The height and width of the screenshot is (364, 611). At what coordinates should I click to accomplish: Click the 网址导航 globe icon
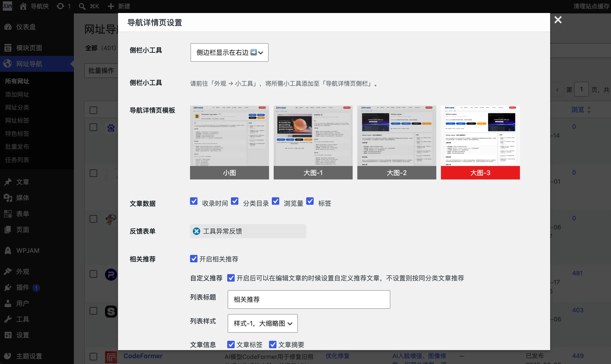coord(8,64)
